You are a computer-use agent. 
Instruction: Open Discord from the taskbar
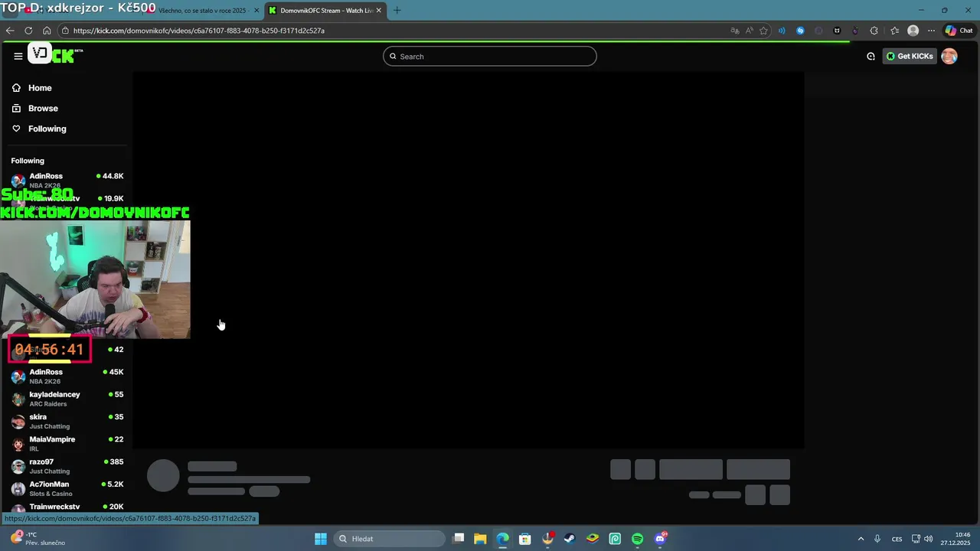coord(661,539)
